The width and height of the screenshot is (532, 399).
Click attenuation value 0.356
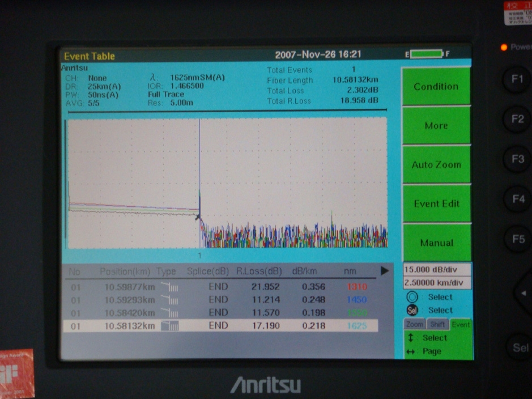(313, 287)
